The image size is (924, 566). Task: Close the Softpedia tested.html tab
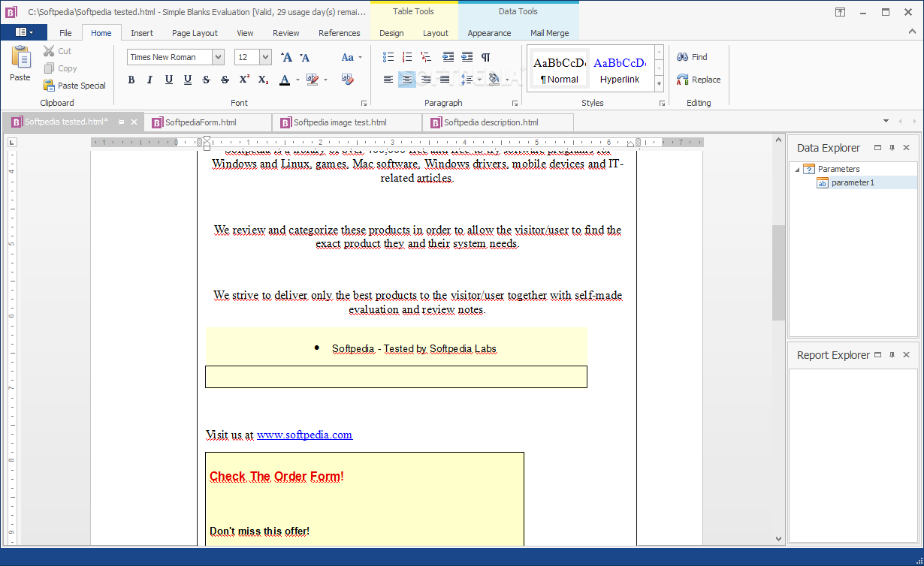coord(134,122)
